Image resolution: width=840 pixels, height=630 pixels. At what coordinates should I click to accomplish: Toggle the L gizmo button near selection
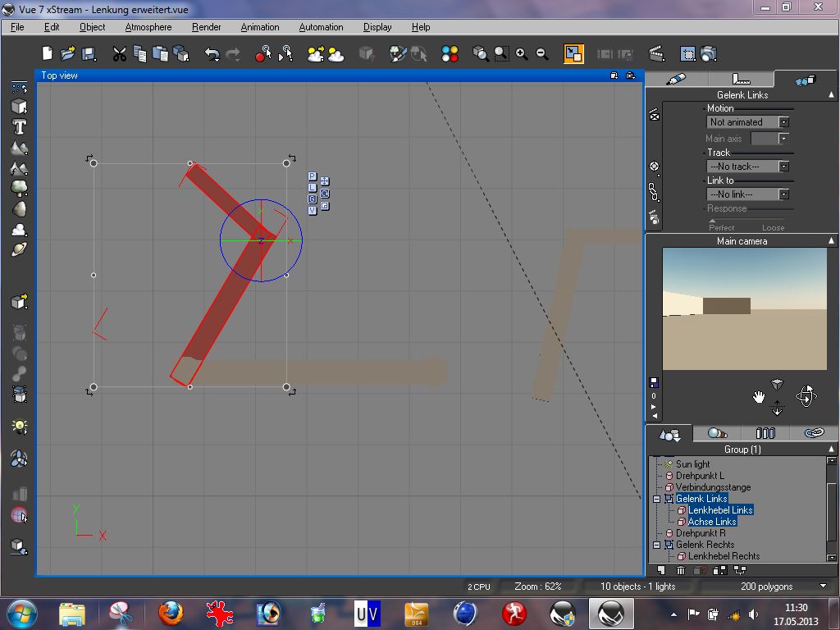[x=313, y=188]
